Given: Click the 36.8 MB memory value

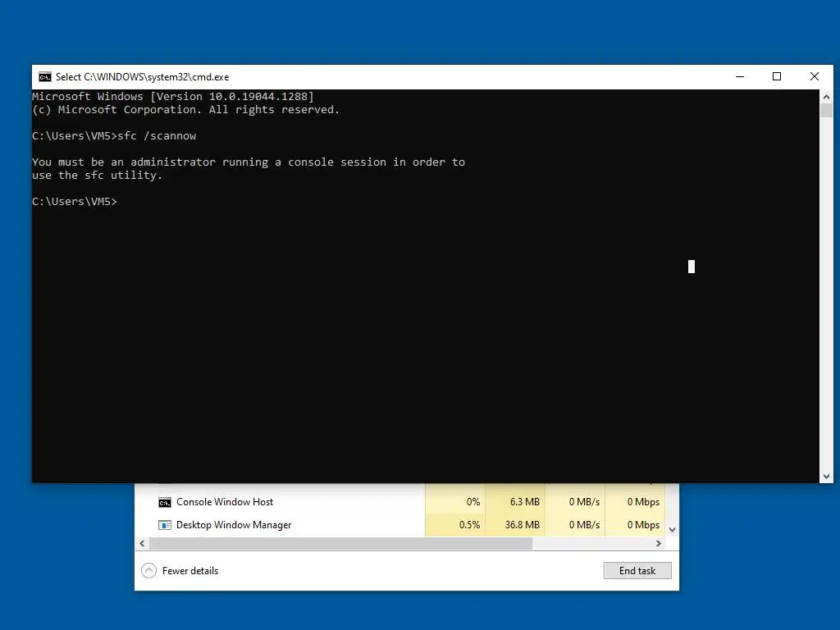Looking at the screenshot, I should [x=522, y=525].
